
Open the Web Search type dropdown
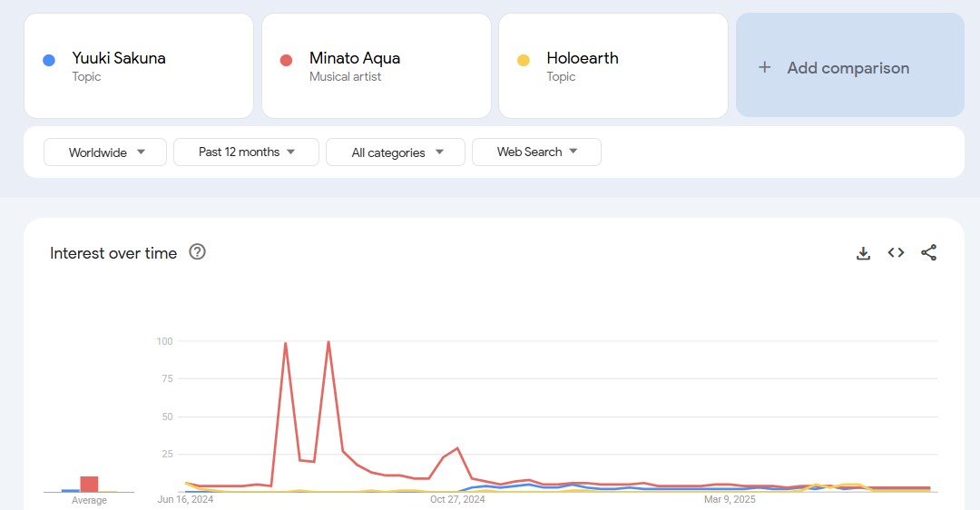(x=537, y=152)
